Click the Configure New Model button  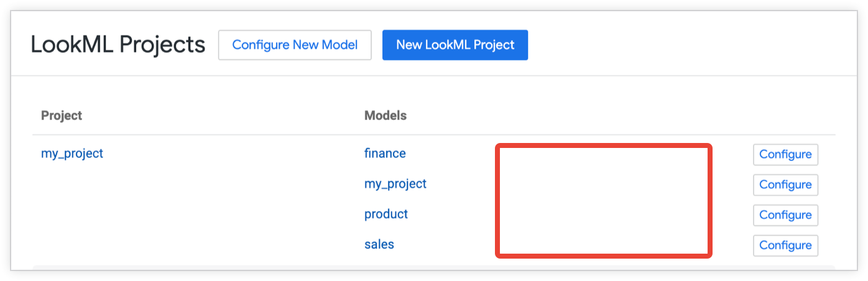click(295, 45)
